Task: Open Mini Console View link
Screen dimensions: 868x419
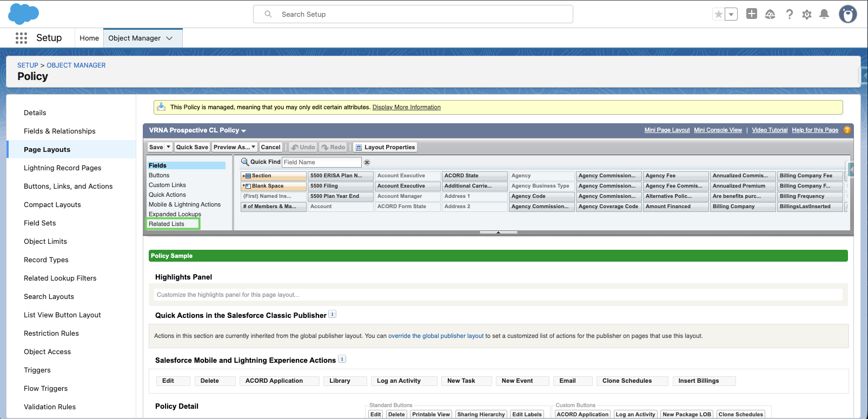Action: tap(718, 130)
